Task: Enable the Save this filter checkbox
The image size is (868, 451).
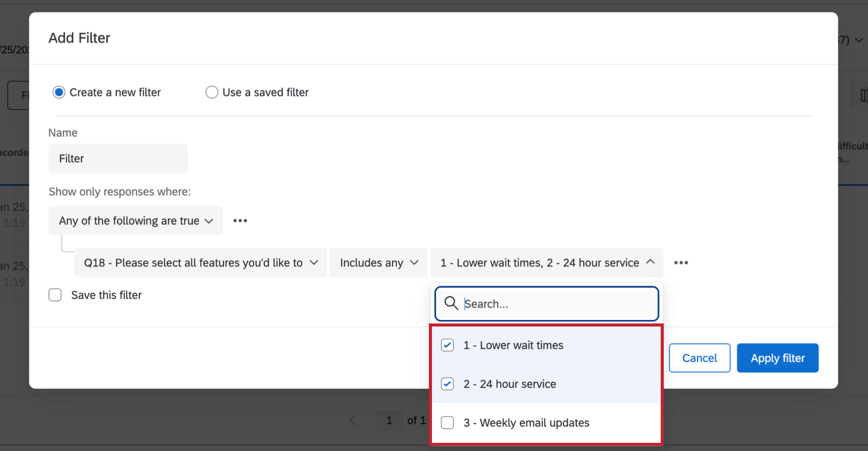Action: point(55,295)
